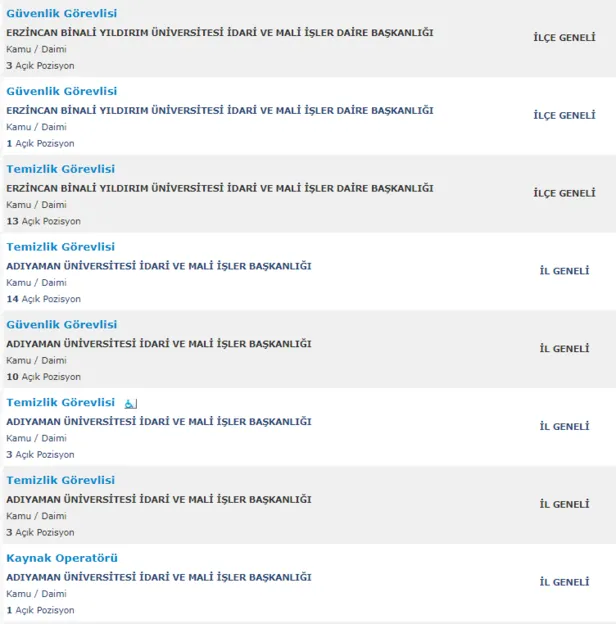Image resolution: width=616 pixels, height=624 pixels.
Task: Click İL GENELİ for the Kaynak Operatörü listing
Action: [x=564, y=582]
